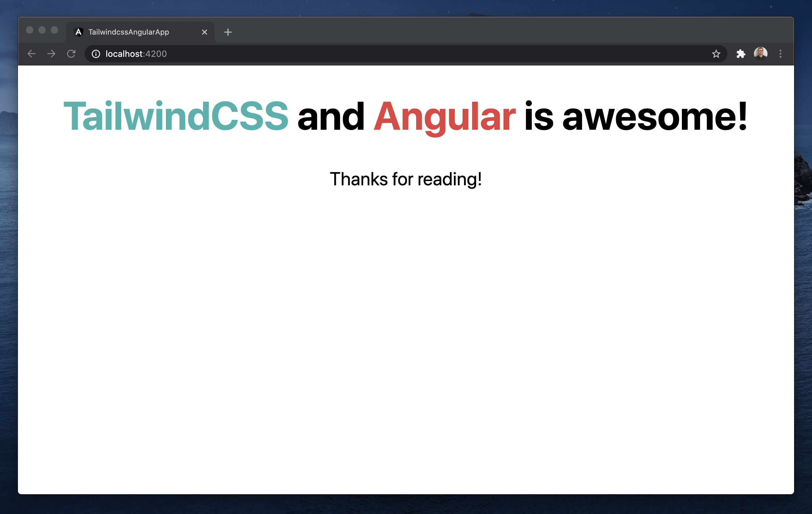
Task: Bookmark this page with the star icon
Action: [716, 54]
